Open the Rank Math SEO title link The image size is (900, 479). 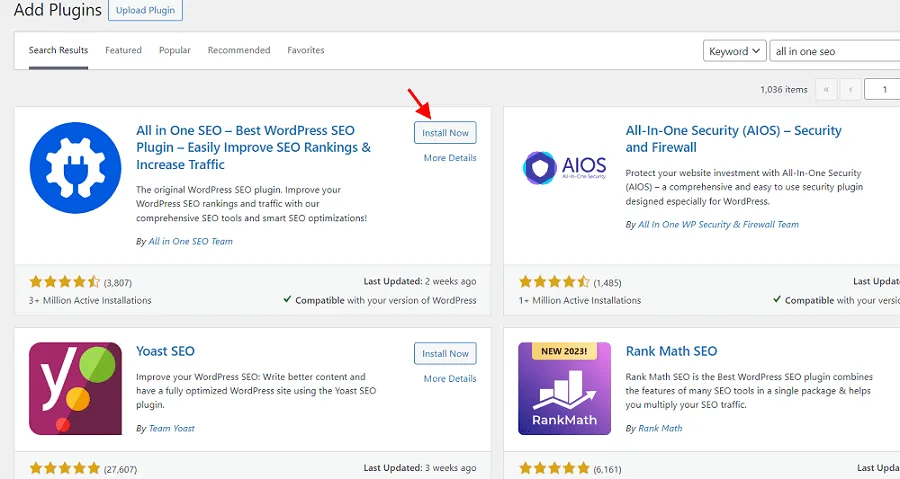click(x=672, y=351)
